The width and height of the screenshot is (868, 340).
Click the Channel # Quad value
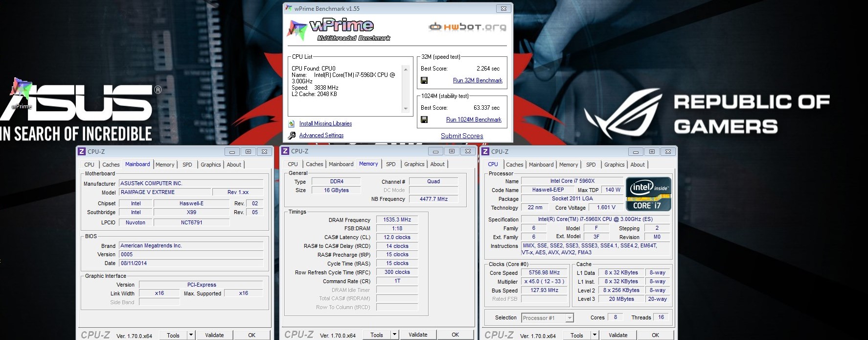[x=434, y=181]
